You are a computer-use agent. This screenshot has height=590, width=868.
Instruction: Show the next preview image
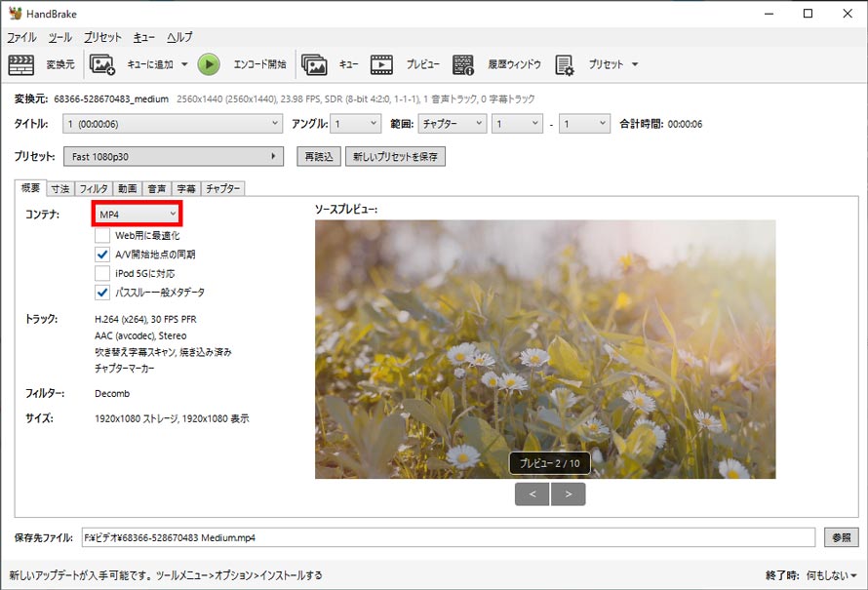569,493
